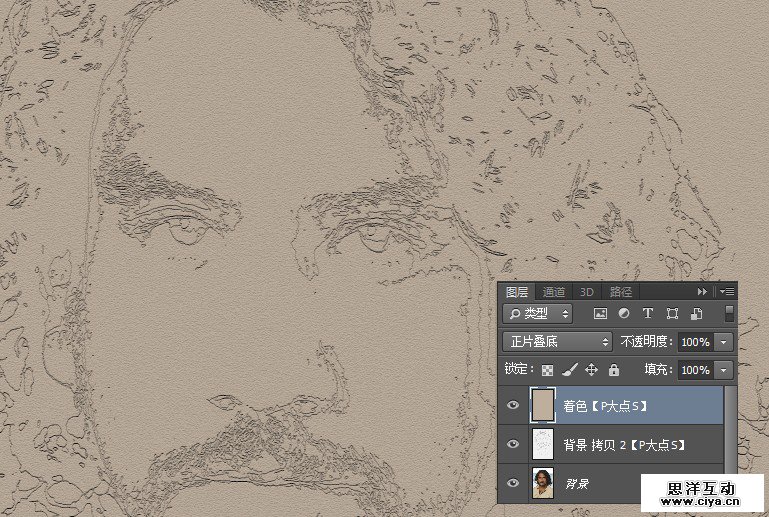Hide the 着色 layer

click(x=513, y=406)
